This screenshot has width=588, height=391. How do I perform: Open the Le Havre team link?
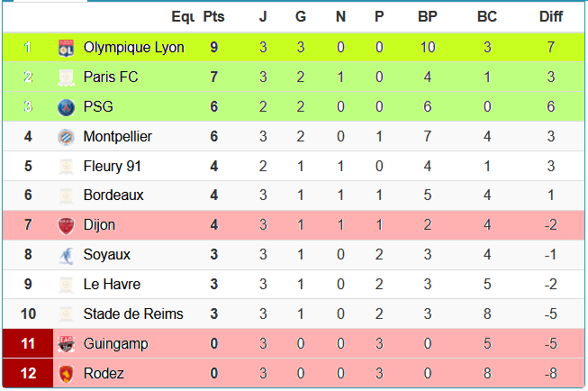click(112, 285)
